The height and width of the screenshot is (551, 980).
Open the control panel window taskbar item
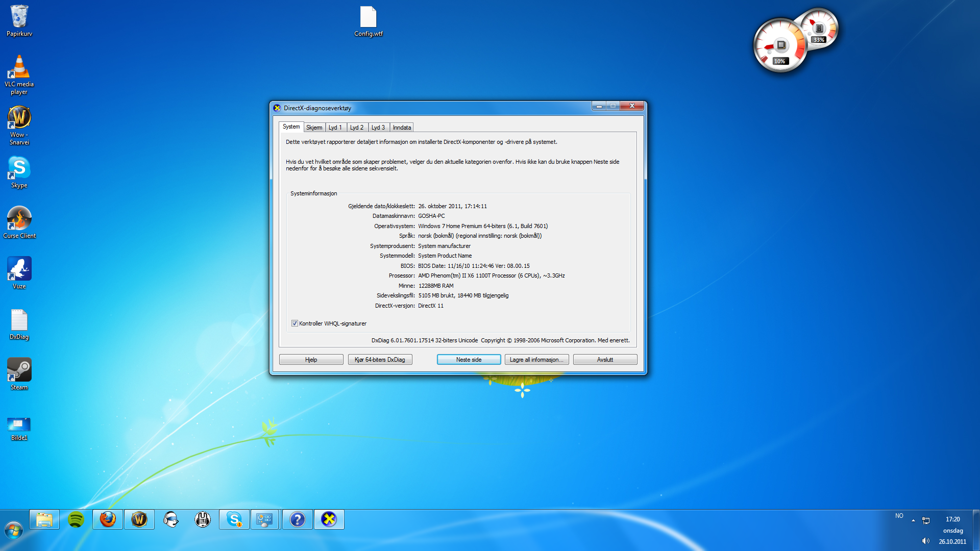[265, 519]
